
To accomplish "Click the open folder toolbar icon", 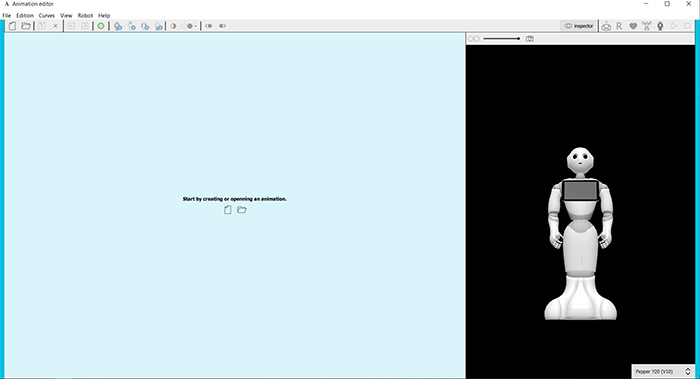I will point(26,26).
